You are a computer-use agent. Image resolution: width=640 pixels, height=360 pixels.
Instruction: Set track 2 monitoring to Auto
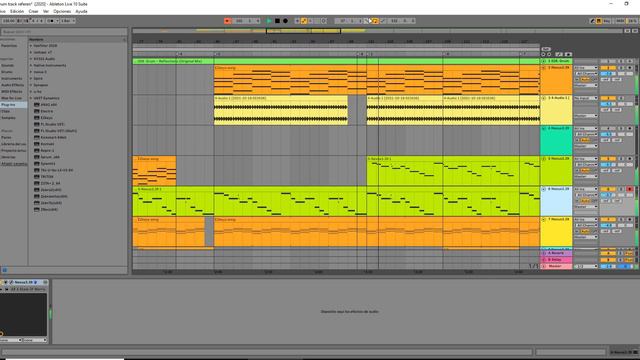[x=585, y=79]
